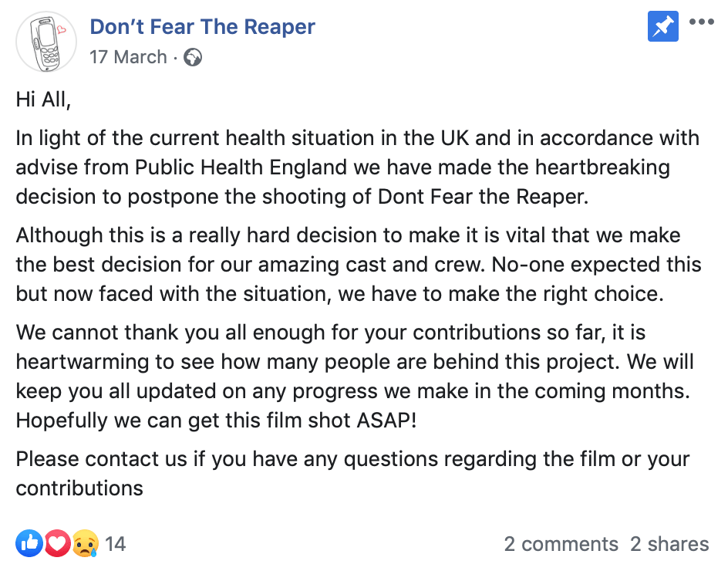Click the phone avatar profile picture

coord(46,42)
